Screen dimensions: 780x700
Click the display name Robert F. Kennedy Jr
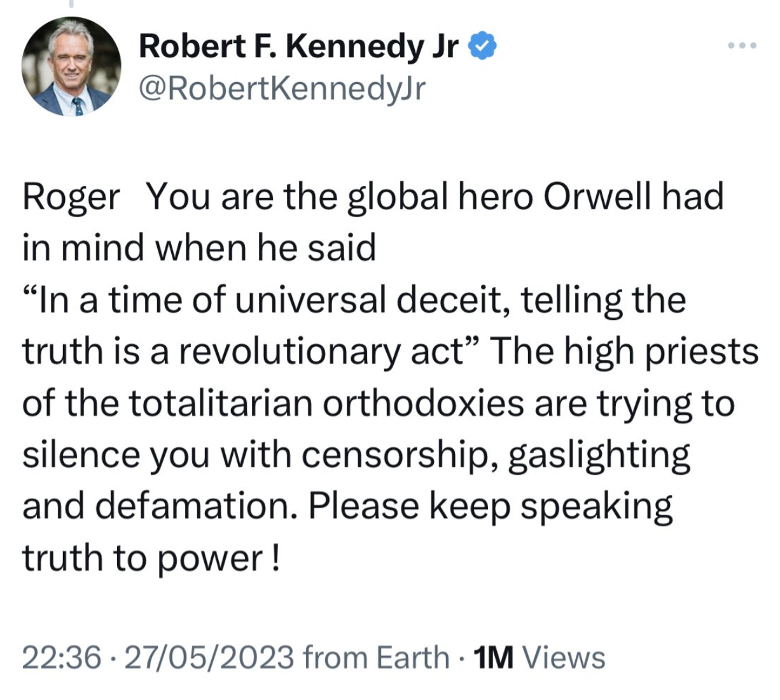pos(298,48)
